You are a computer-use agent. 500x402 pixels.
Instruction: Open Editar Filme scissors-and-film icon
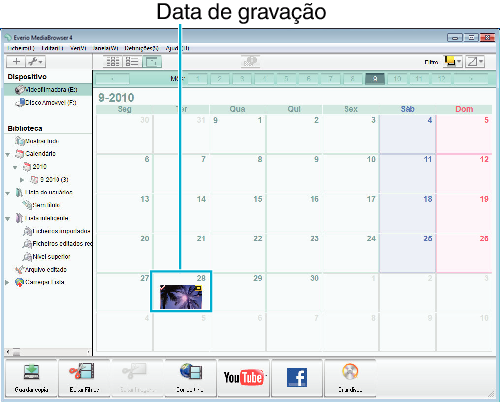pos(84,378)
